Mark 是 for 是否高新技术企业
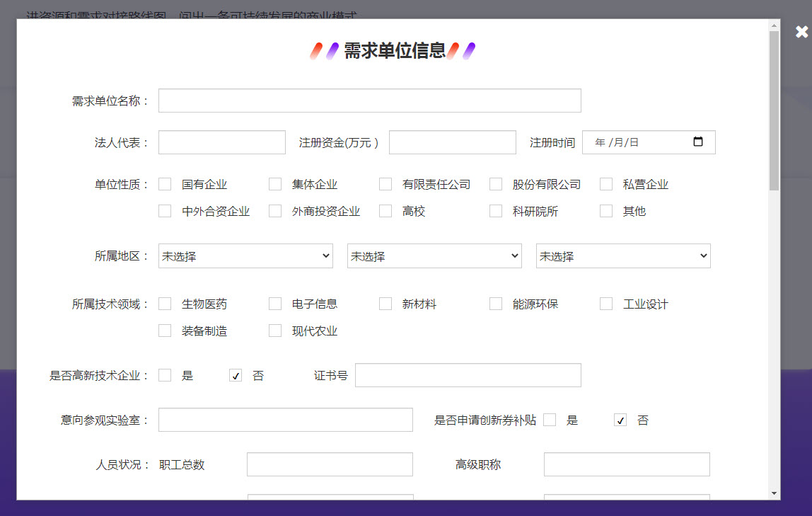This screenshot has width=812, height=516. 165,375
